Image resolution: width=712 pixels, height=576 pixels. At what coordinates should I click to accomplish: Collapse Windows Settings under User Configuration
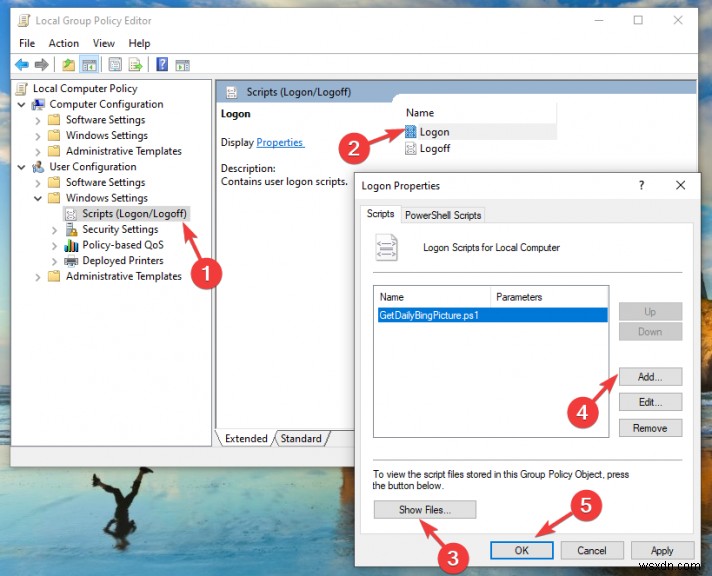pyautogui.click(x=38, y=199)
